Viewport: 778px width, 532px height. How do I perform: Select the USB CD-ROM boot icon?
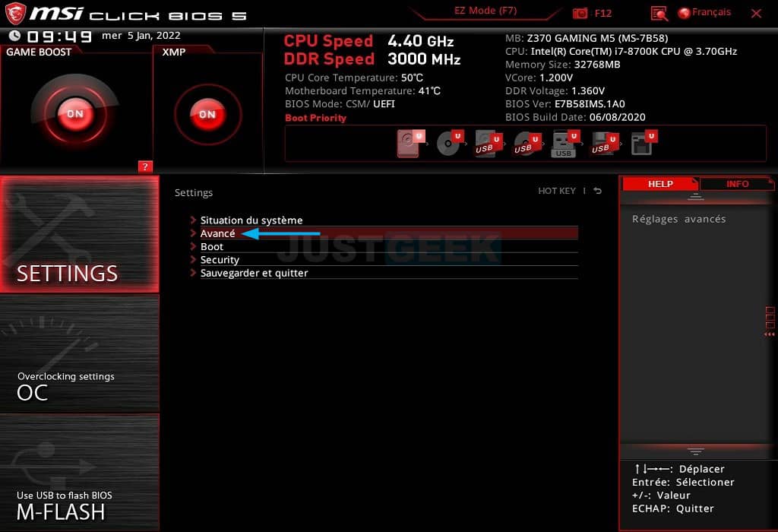(x=527, y=144)
